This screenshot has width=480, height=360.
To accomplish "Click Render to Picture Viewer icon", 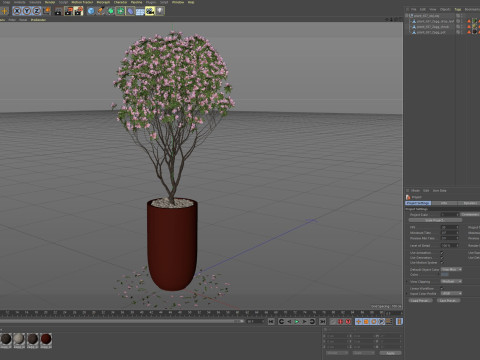I will click(69, 11).
